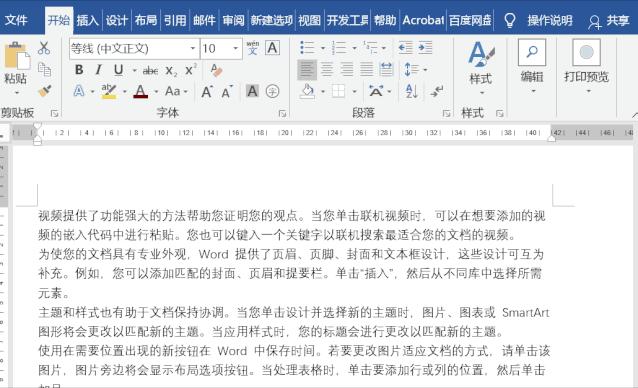
Task: Open Clipboard pane launcher
Action: click(55, 113)
